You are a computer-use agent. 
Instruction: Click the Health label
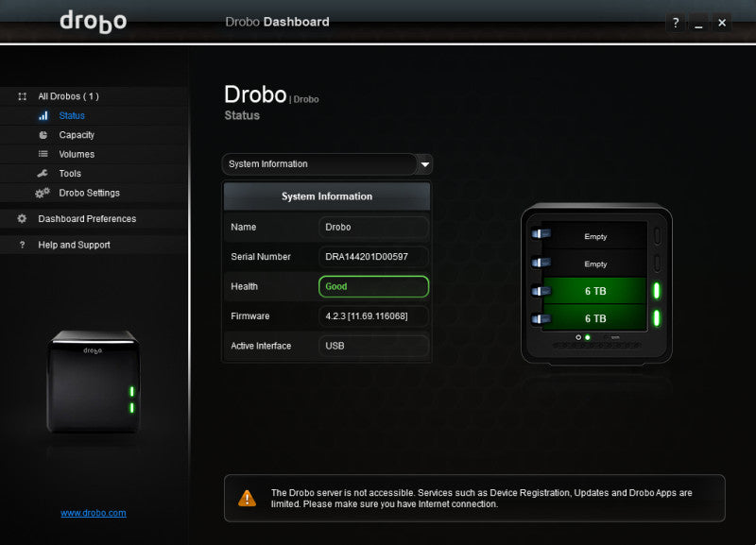coord(244,286)
